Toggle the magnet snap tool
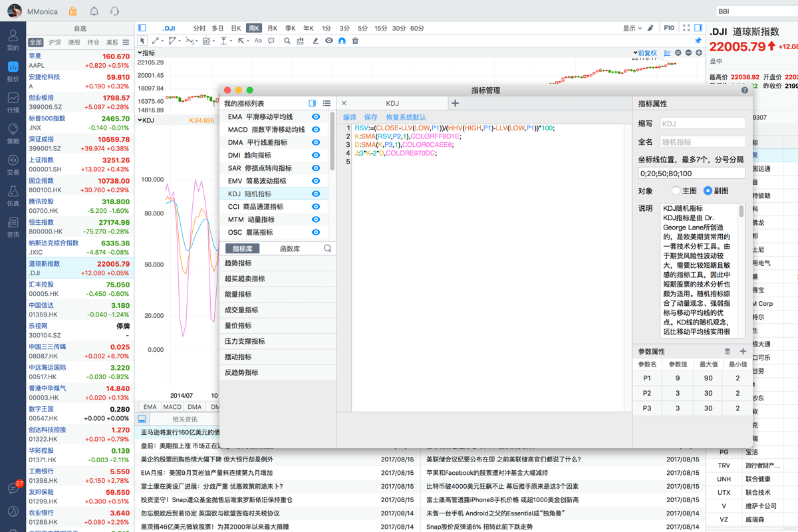 tap(342, 41)
